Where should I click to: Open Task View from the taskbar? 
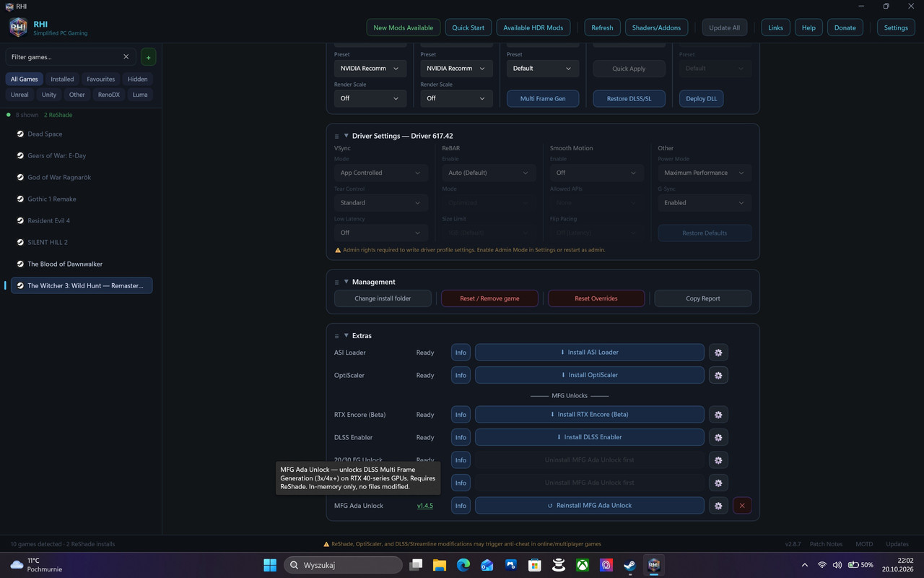point(415,565)
